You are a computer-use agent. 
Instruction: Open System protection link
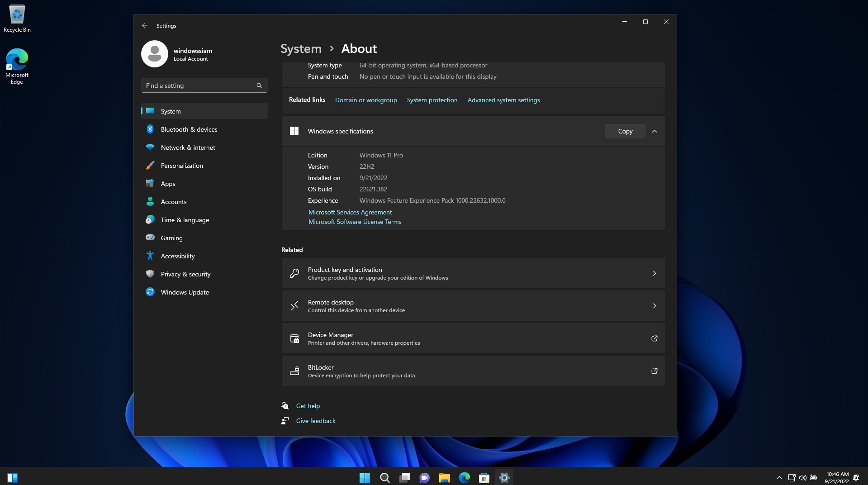(x=432, y=100)
